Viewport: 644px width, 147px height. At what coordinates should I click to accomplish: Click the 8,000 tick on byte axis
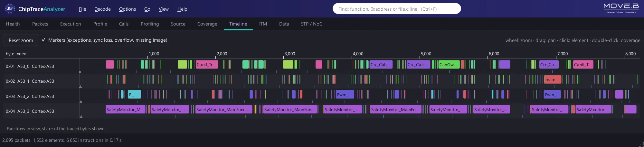click(x=630, y=54)
